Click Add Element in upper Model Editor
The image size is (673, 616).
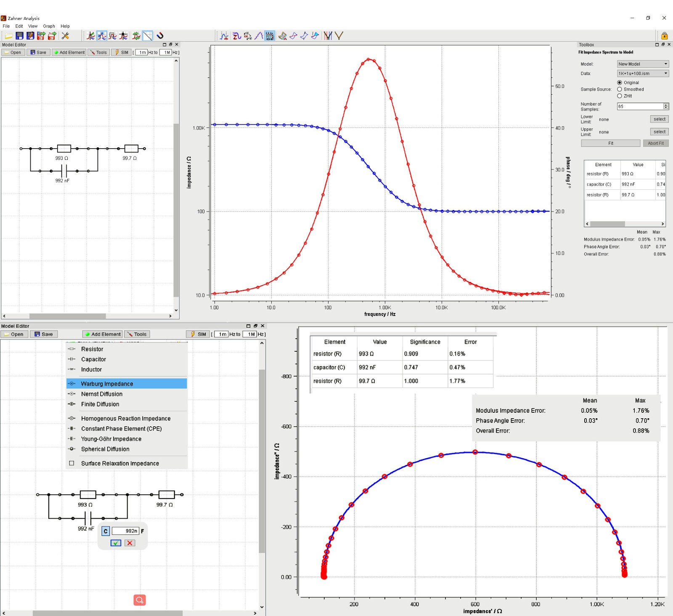(69, 53)
